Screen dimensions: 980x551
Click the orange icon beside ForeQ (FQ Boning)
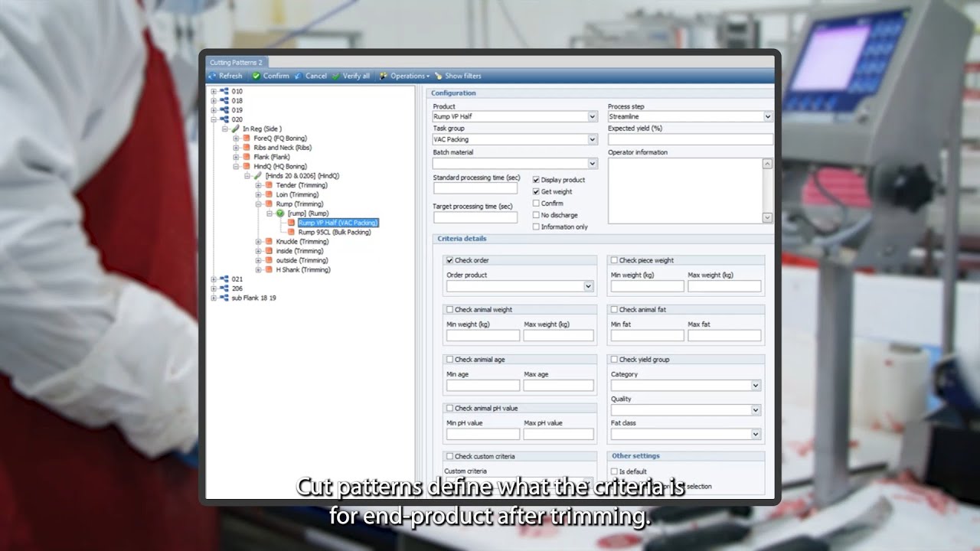coord(247,139)
